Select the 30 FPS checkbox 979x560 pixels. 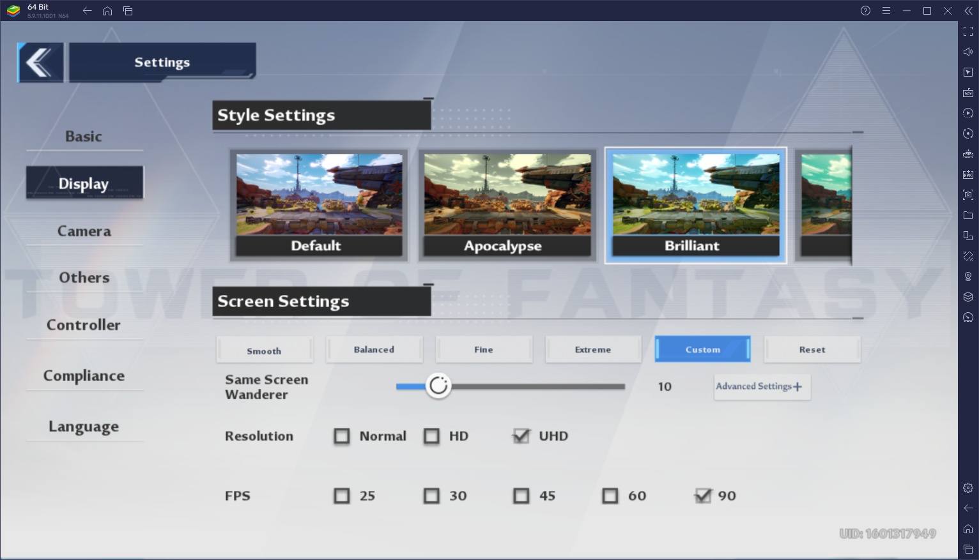tap(431, 496)
